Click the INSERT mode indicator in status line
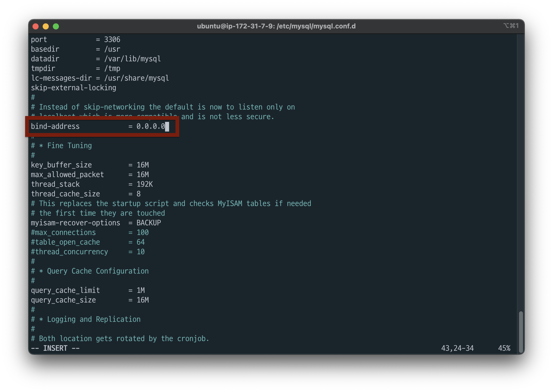This screenshot has width=553, height=392. [55, 348]
